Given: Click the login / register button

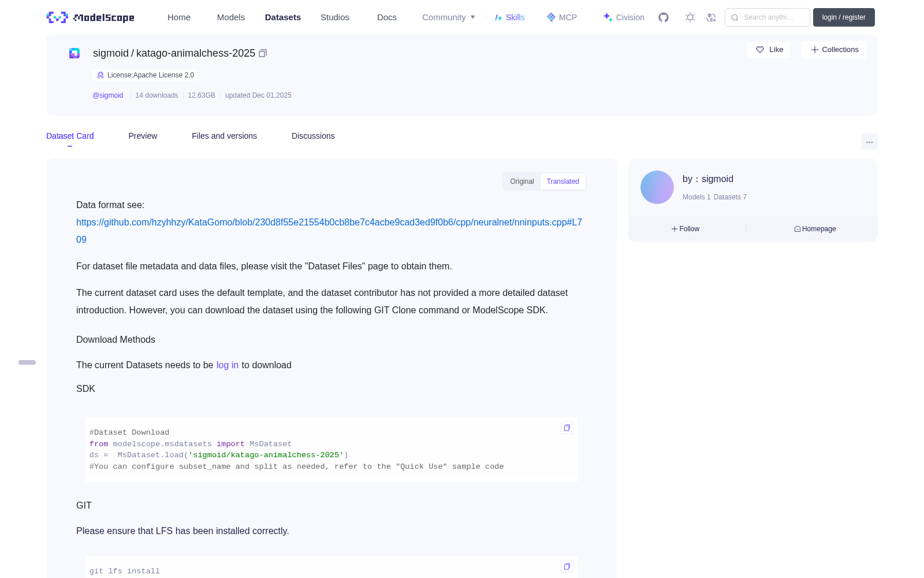Looking at the screenshot, I should (844, 17).
